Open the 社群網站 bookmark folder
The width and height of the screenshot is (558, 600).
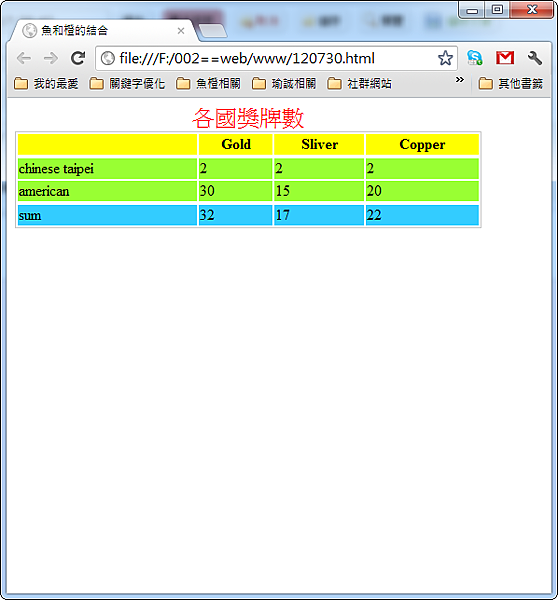pyautogui.click(x=360, y=83)
